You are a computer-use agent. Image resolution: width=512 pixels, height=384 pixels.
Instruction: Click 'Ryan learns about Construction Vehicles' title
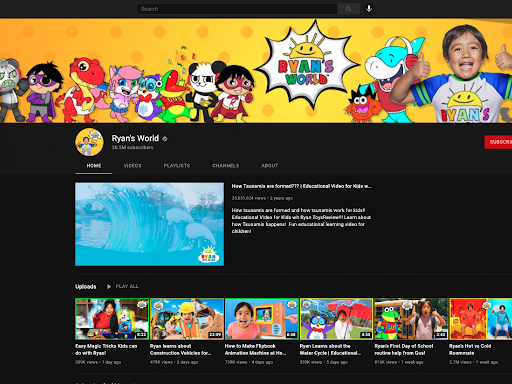[180, 350]
